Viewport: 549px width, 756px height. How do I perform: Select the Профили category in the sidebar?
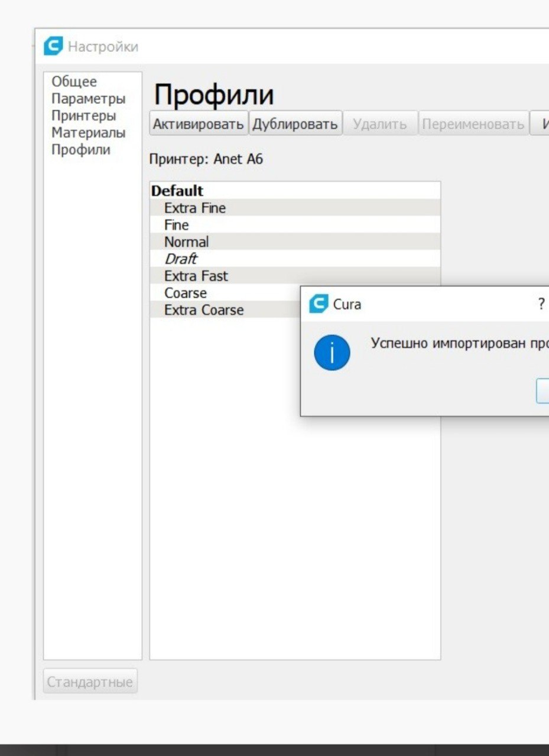point(81,150)
